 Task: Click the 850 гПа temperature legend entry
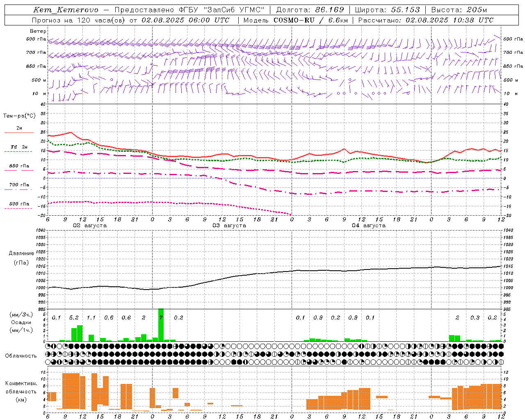[19, 166]
